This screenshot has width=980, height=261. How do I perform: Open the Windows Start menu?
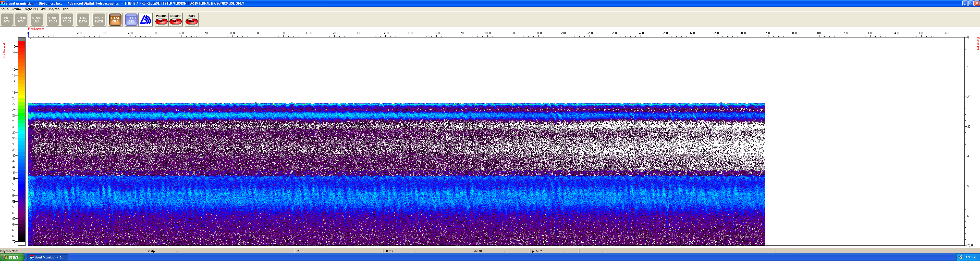coord(12,257)
